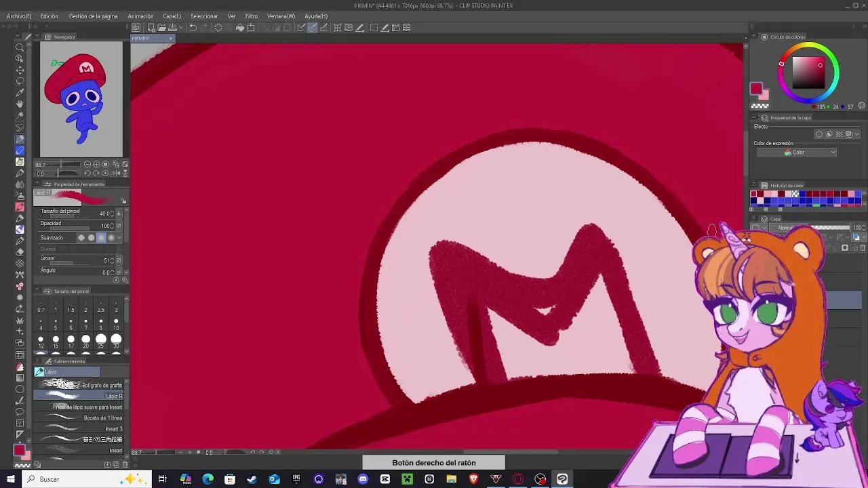Image resolution: width=868 pixels, height=488 pixels.
Task: Select the Figure ellipse tool
Action: [20, 389]
